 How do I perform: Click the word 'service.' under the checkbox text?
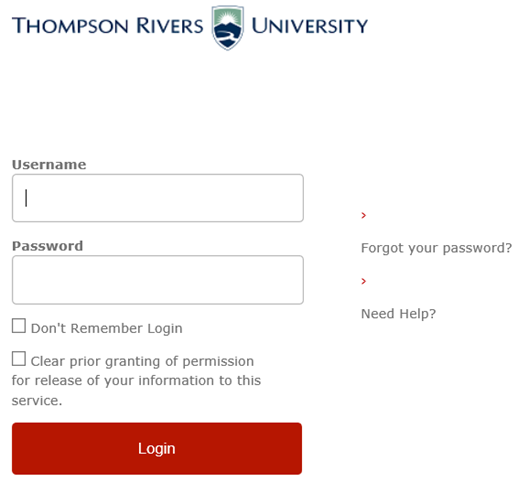click(37, 400)
